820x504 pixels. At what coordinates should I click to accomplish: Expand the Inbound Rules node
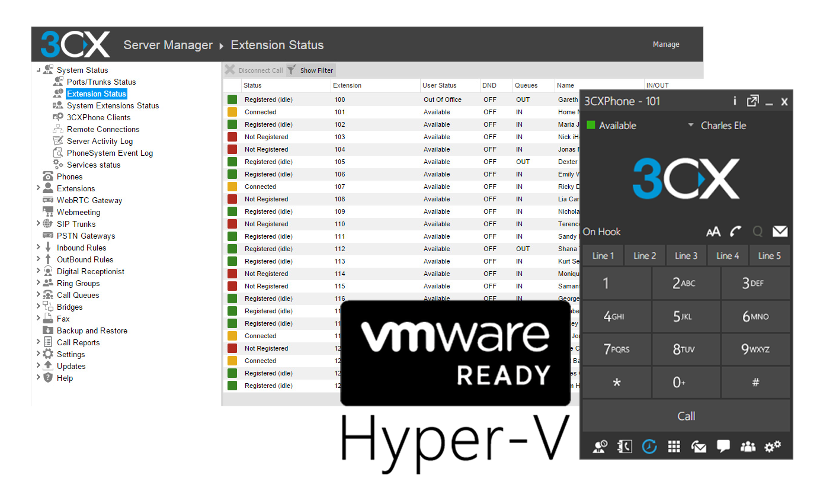[39, 248]
